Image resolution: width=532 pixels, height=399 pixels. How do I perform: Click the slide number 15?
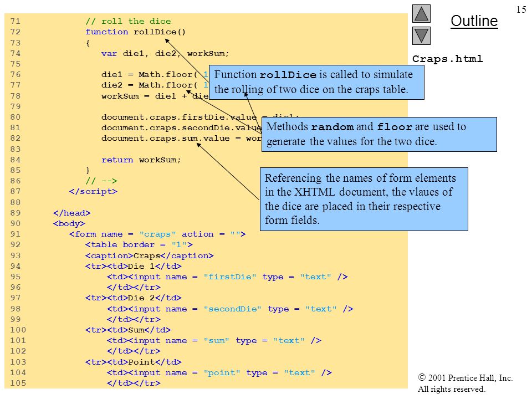click(x=521, y=9)
